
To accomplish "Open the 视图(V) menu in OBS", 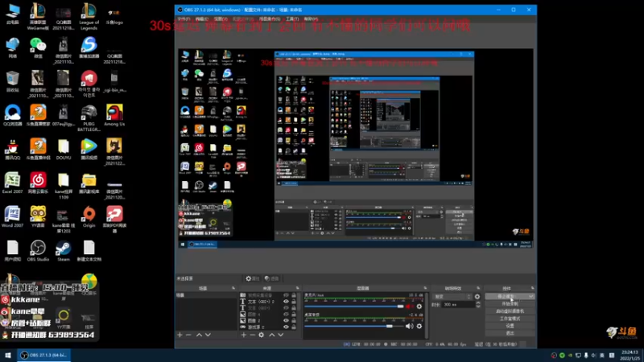I will (221, 19).
